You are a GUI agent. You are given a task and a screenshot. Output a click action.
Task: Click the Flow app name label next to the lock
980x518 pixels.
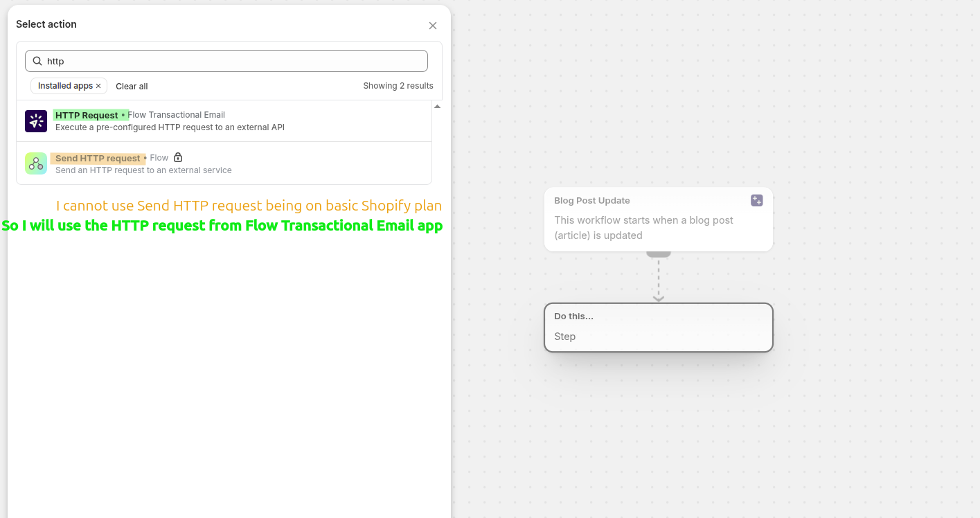tap(159, 158)
